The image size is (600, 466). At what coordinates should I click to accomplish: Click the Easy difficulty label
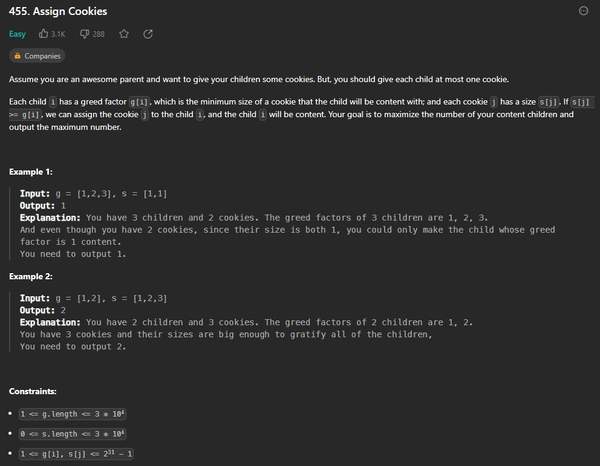tap(18, 34)
